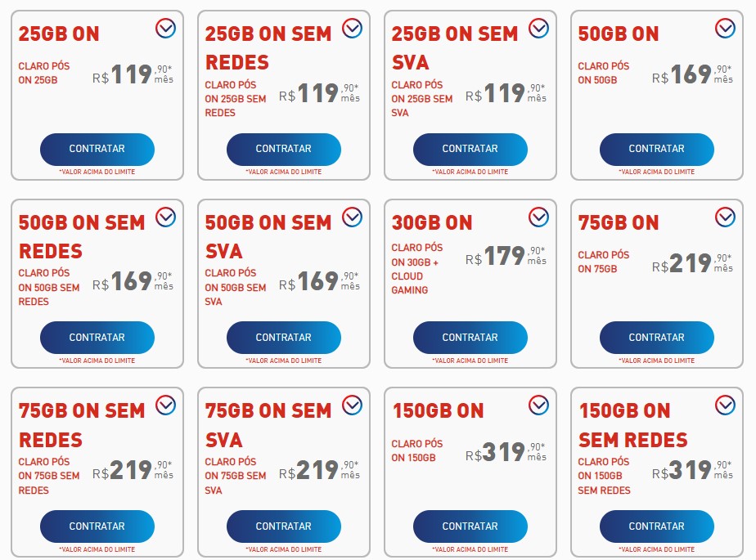Open the 150GB ON chevron circle icon
The image size is (756, 560).
[x=538, y=405]
